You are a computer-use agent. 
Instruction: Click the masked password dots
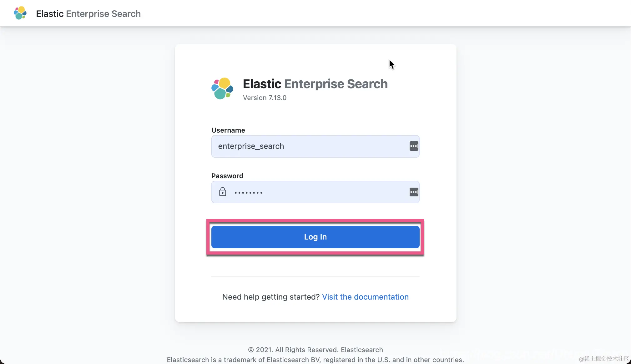[249, 193]
